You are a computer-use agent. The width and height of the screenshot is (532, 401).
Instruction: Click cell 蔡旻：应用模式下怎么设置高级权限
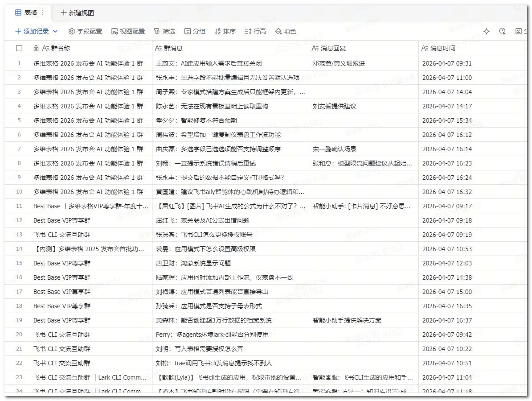(x=231, y=248)
